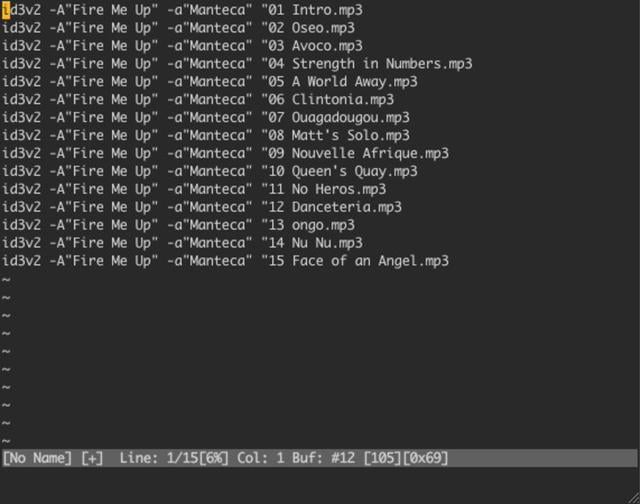Click the highlighted cursor at first line start
640x504 pixels.
[x=6, y=10]
